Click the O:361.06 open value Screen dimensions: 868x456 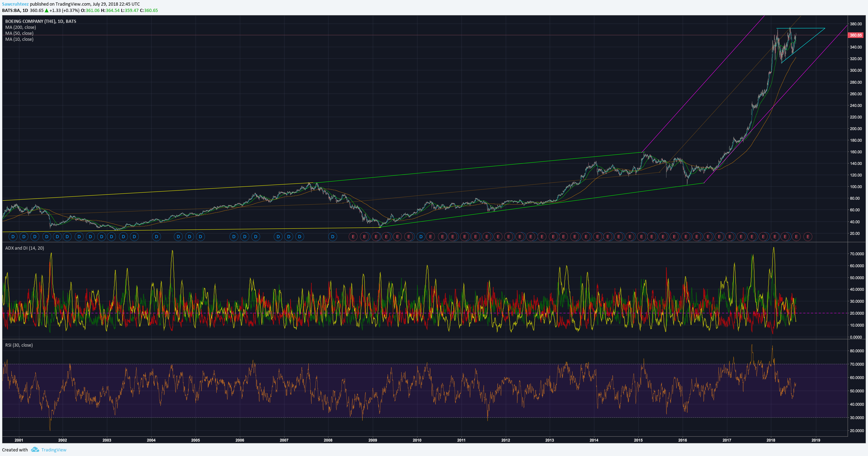(x=90, y=11)
